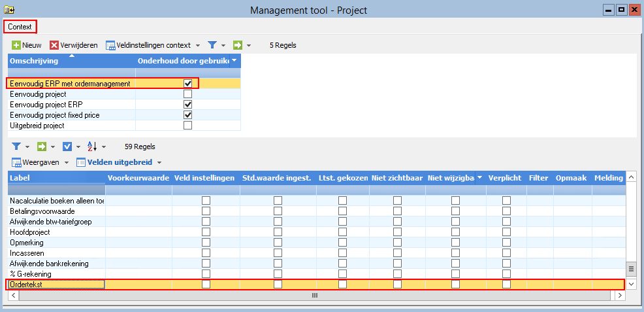Click the upper filter funnel icon

212,45
